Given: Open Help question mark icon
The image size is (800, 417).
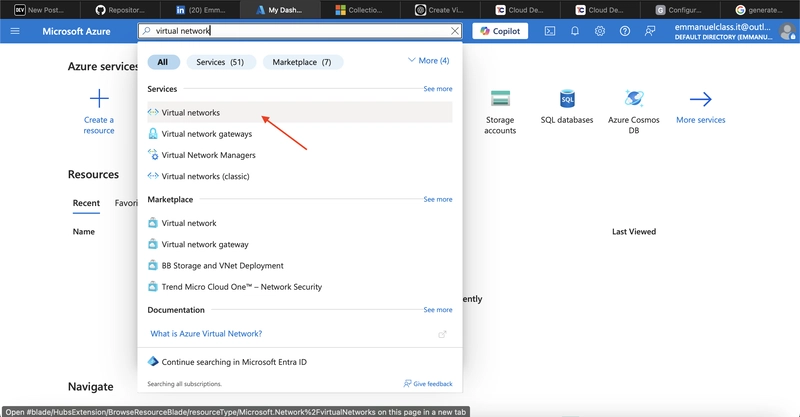Looking at the screenshot, I should (x=624, y=31).
